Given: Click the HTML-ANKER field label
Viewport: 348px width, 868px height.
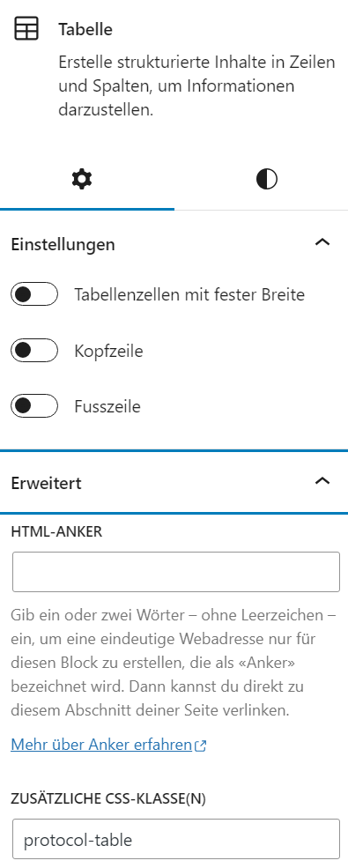Looking at the screenshot, I should click(56, 531).
